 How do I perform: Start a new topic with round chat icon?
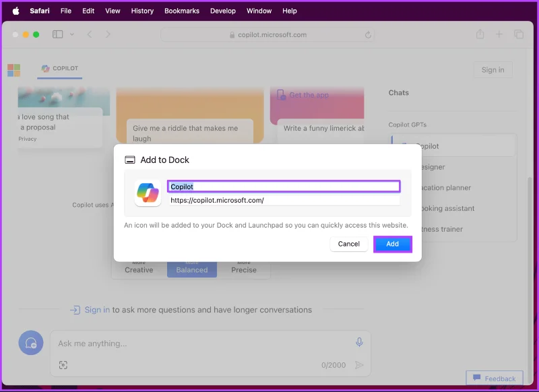pyautogui.click(x=31, y=343)
